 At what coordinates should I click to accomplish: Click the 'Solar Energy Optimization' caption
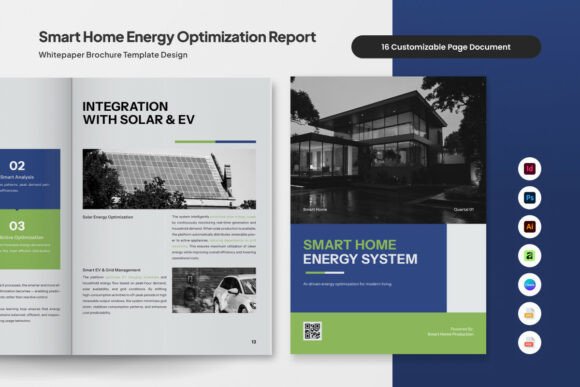click(x=108, y=217)
